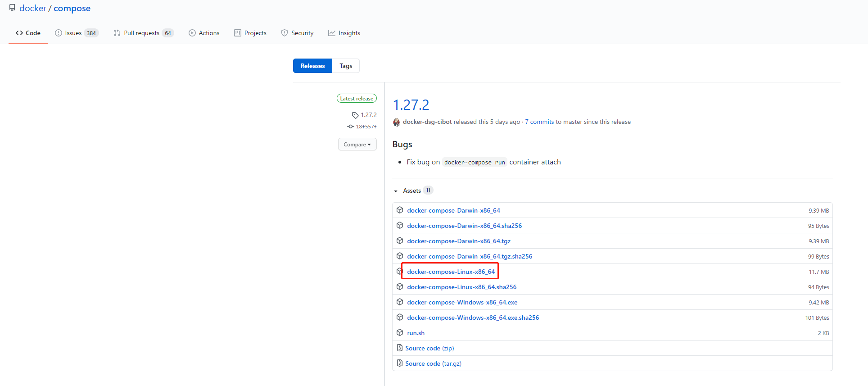Viewport: 868px width, 386px height.
Task: Switch to the Projects tab
Action: click(x=250, y=33)
